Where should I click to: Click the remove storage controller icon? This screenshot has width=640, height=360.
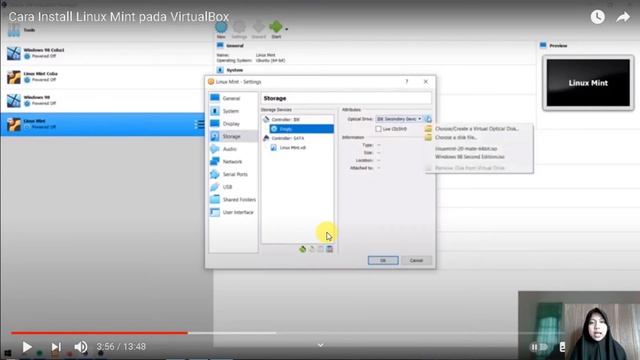pos(311,249)
